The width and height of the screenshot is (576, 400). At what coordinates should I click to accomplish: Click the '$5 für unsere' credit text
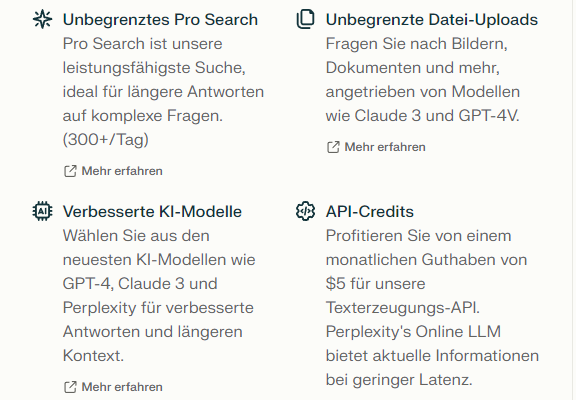[375, 284]
